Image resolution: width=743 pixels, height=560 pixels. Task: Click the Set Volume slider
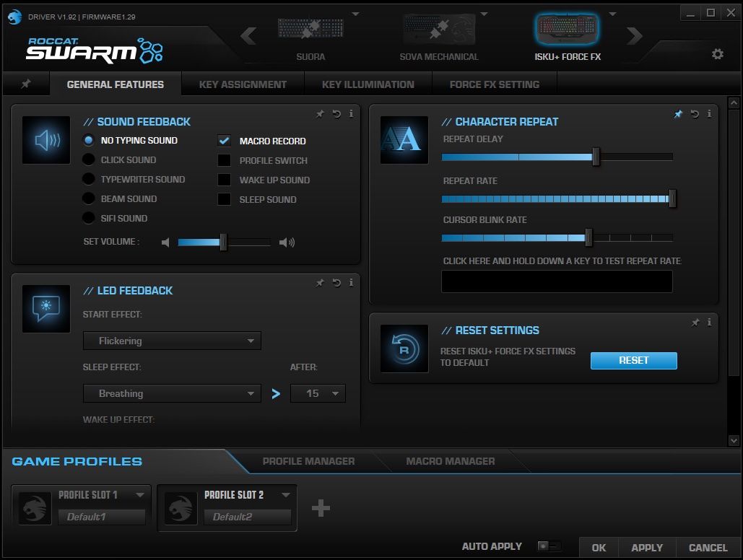224,242
